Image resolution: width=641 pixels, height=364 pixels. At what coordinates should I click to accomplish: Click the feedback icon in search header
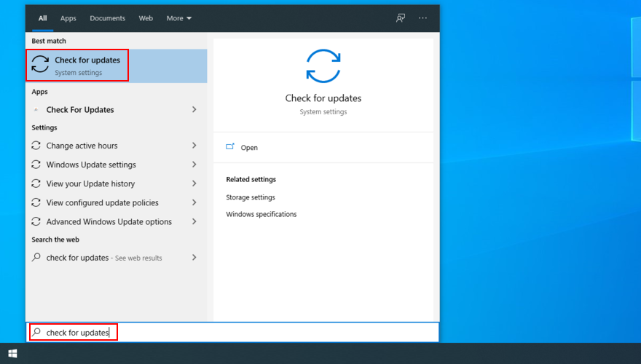point(401,18)
